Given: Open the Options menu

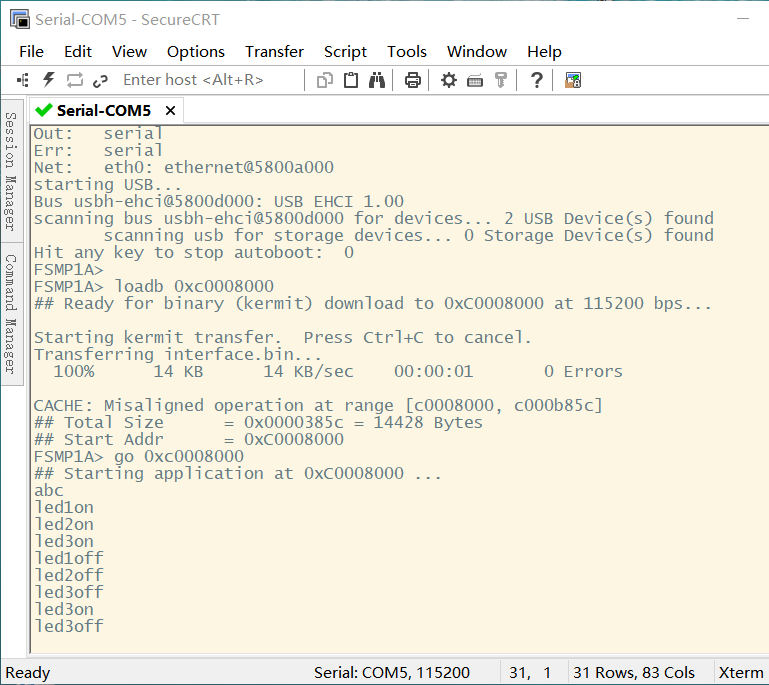Looking at the screenshot, I should point(196,51).
